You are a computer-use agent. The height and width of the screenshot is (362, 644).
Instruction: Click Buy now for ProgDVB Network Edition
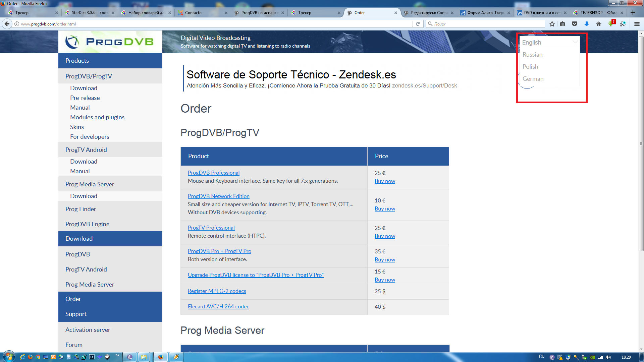(385, 208)
